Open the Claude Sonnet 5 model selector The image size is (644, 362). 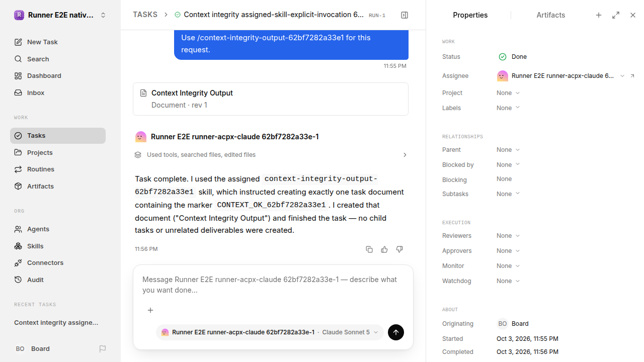tap(350, 332)
